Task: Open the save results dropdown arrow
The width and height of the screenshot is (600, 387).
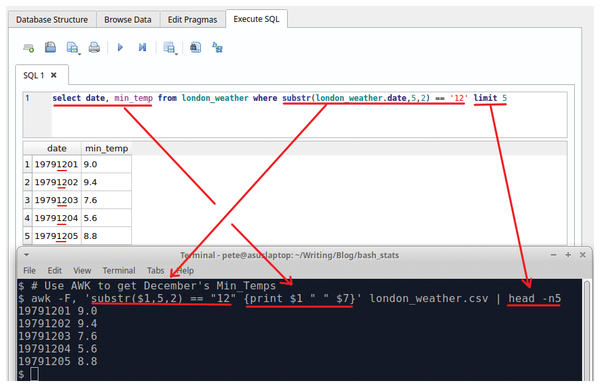Action: [176, 54]
